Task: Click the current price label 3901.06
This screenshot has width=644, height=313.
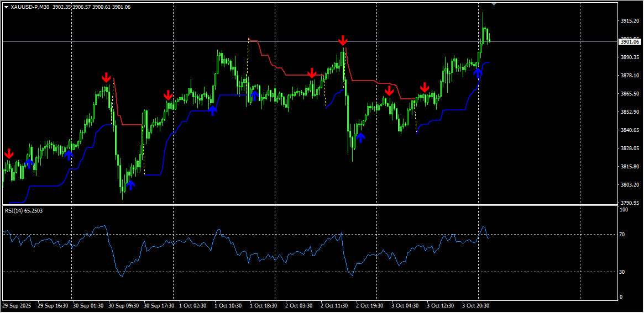Action: [630, 41]
